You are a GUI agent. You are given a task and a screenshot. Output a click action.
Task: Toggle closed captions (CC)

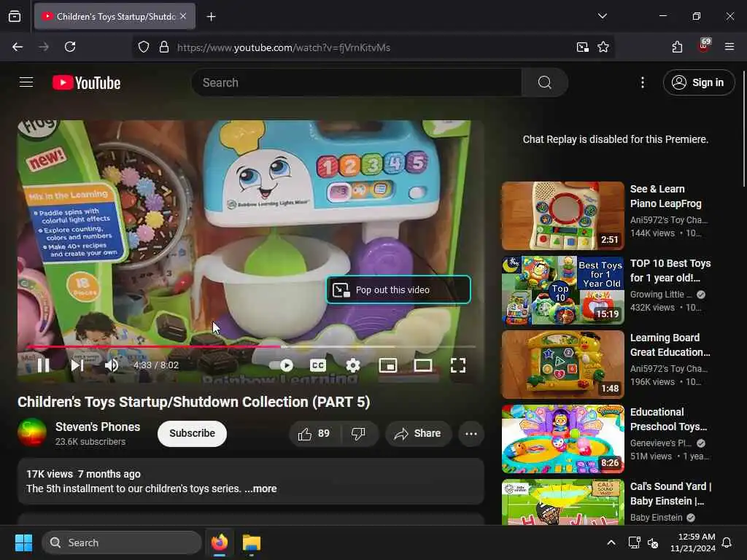point(318,366)
